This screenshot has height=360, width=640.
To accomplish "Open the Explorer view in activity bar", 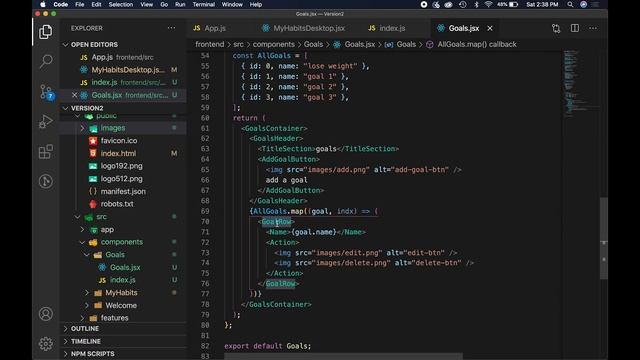I will click(46, 32).
